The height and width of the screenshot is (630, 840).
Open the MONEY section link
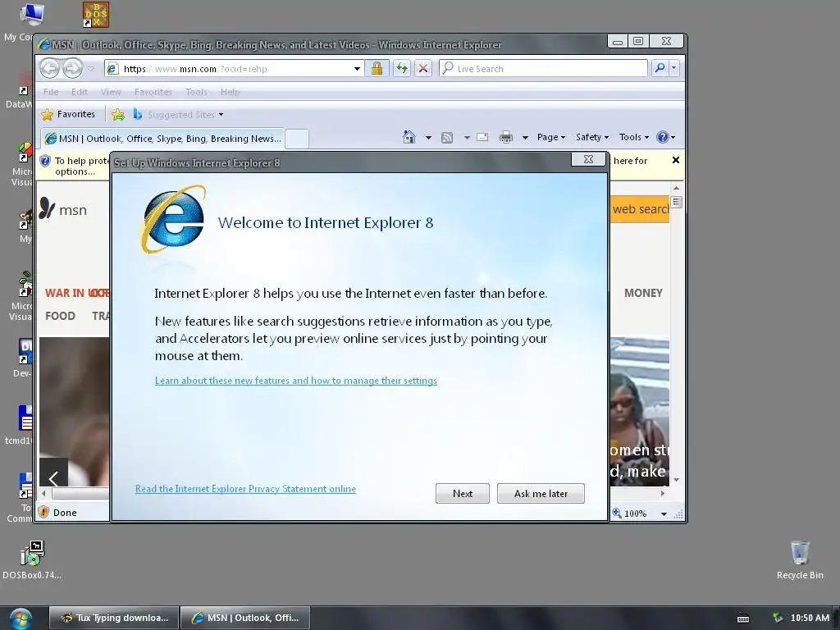pyautogui.click(x=643, y=293)
